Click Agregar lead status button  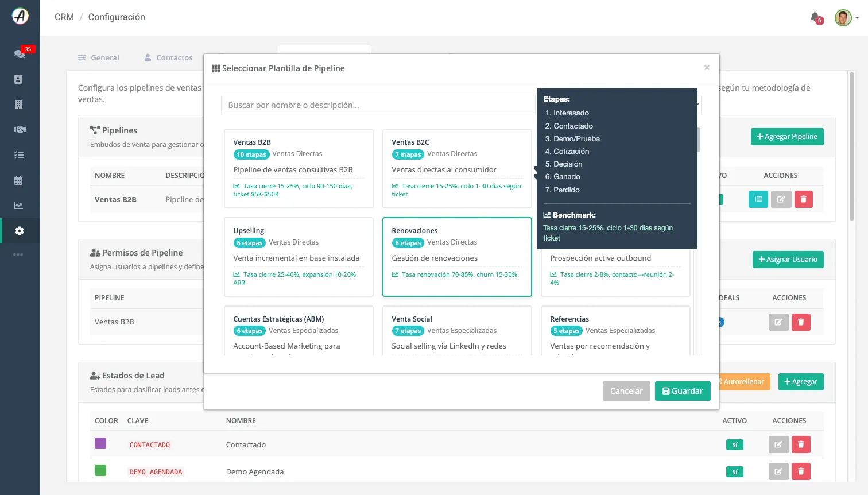(x=801, y=382)
